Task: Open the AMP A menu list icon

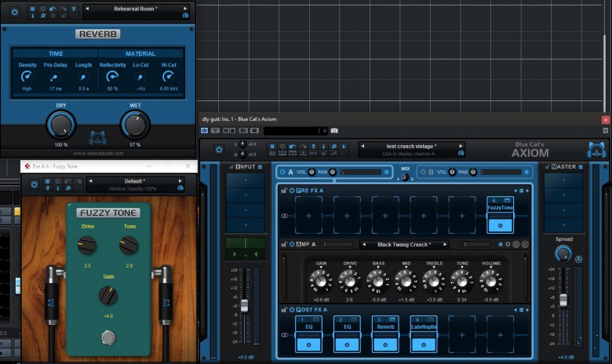Action: tap(501, 245)
